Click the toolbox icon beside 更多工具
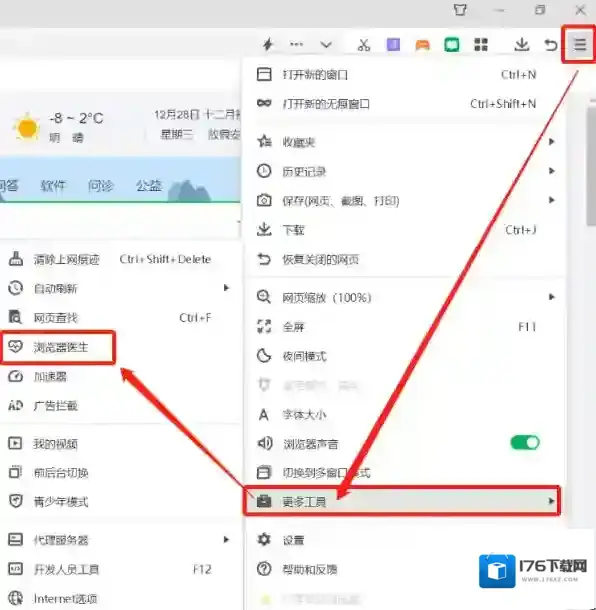 click(264, 501)
